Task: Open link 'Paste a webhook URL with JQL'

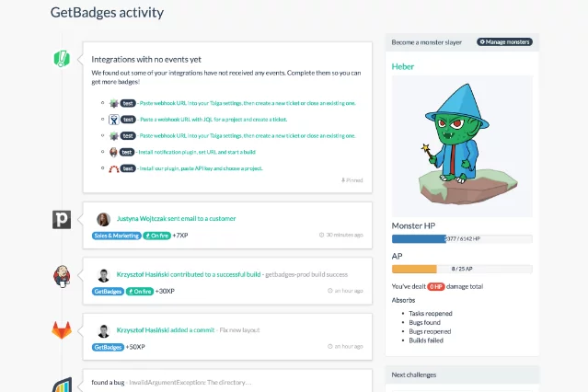Action: point(213,120)
